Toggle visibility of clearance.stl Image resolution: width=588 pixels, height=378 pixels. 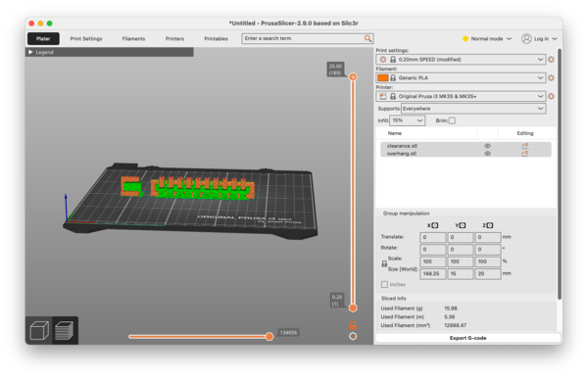coord(487,146)
